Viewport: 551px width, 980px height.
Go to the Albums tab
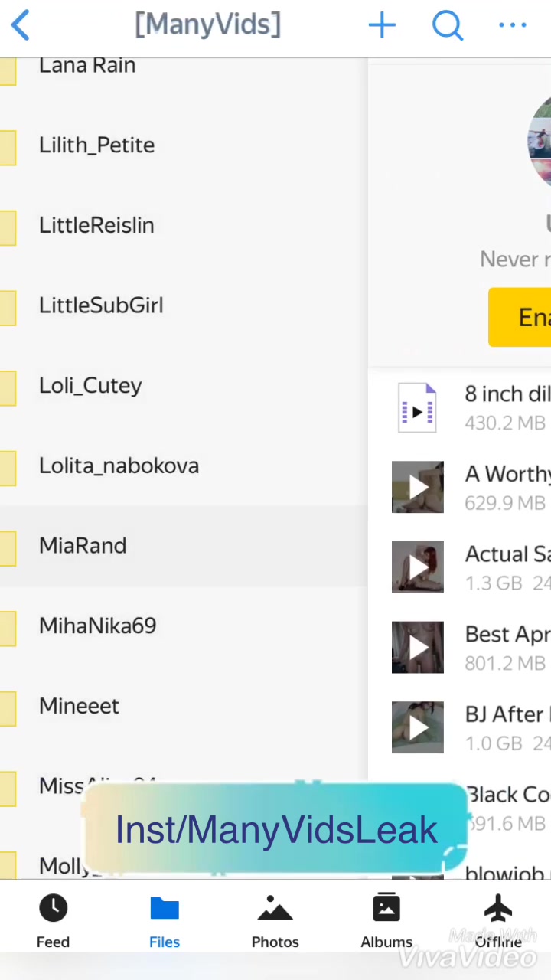point(386,921)
